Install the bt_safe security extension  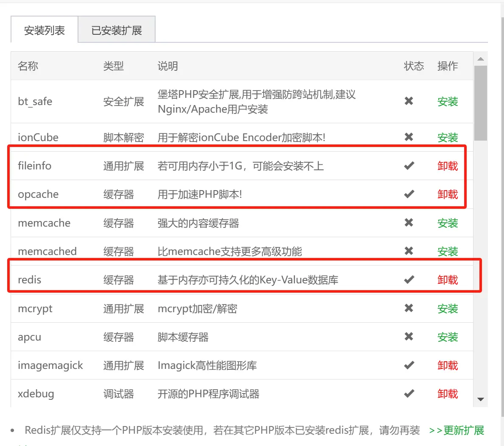pyautogui.click(x=447, y=102)
